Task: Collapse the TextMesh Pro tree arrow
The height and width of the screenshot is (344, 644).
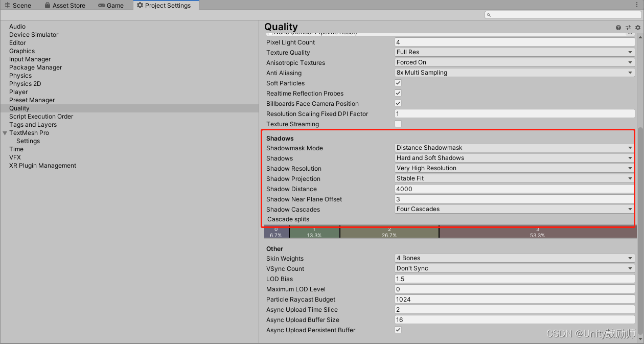Action: coord(5,133)
